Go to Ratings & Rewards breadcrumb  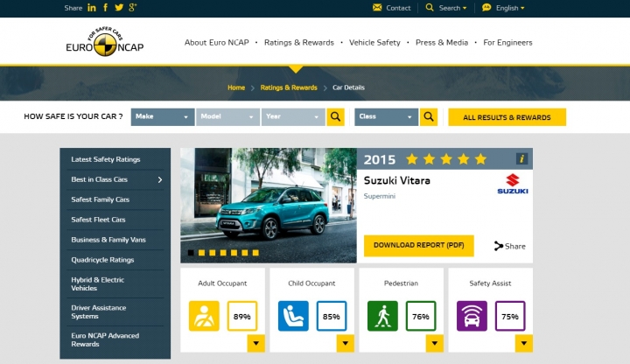(x=289, y=87)
